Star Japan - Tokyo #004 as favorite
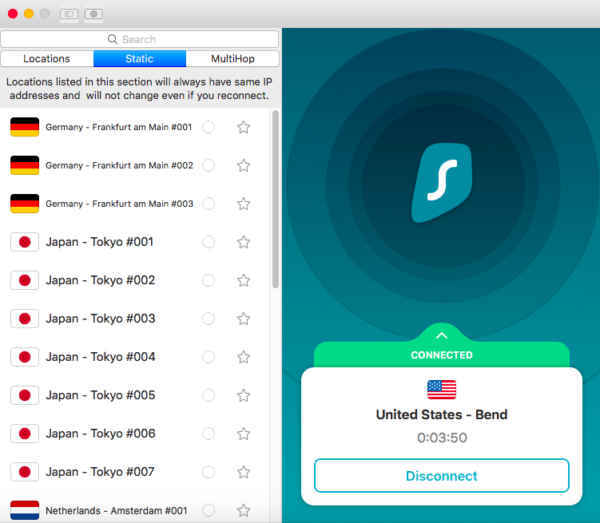Screen dimensions: 600x523 pos(244,357)
